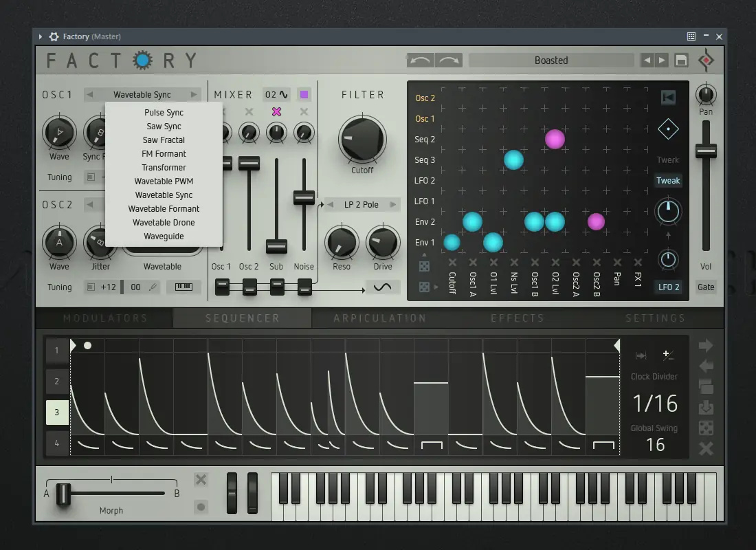Choose FM Formant in oscillator menu
This screenshot has width=756, height=550.
[x=164, y=154]
